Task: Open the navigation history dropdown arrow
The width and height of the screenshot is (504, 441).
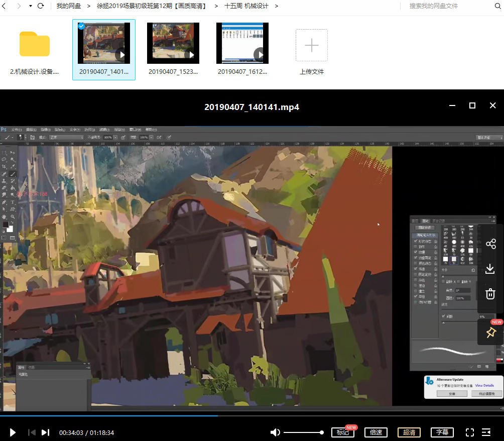Action: 31,6
